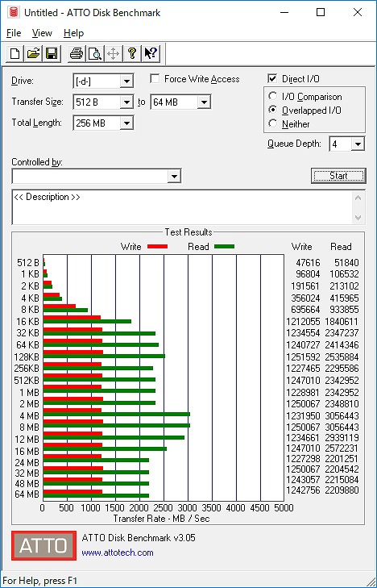This screenshot has width=377, height=588.
Task: Save results with the floppy disk icon
Action: 52,53
